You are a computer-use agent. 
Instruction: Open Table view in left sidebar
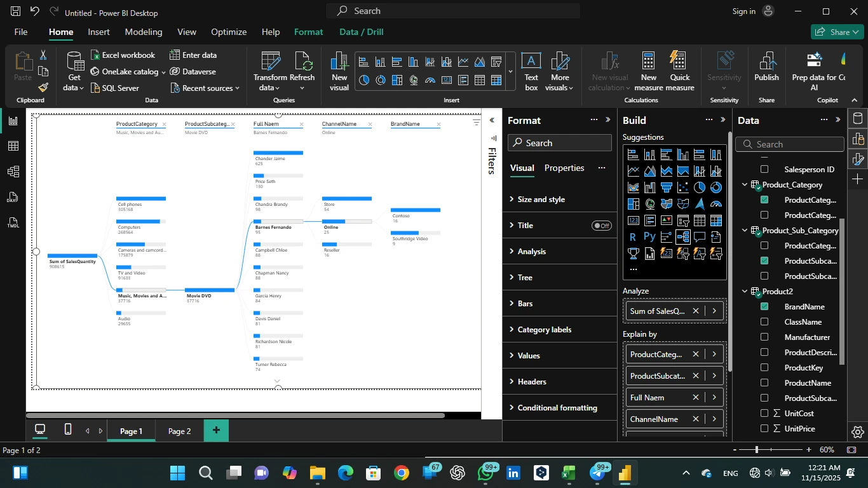coord(13,146)
